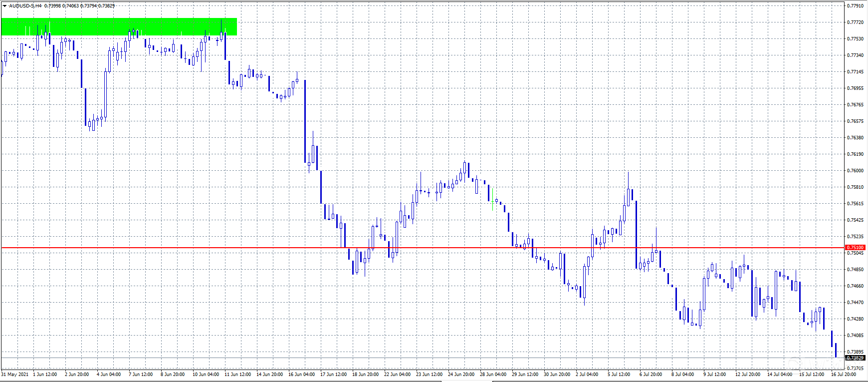
Task: Click the 10 Jun 04:00 time label
Action: 206,375
